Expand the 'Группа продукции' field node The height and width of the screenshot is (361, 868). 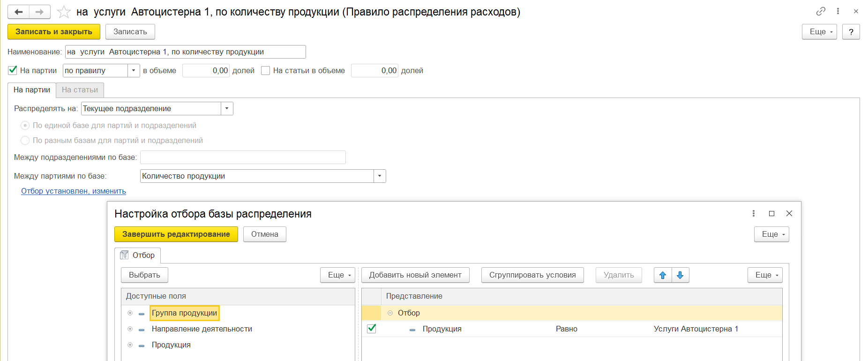tap(130, 313)
